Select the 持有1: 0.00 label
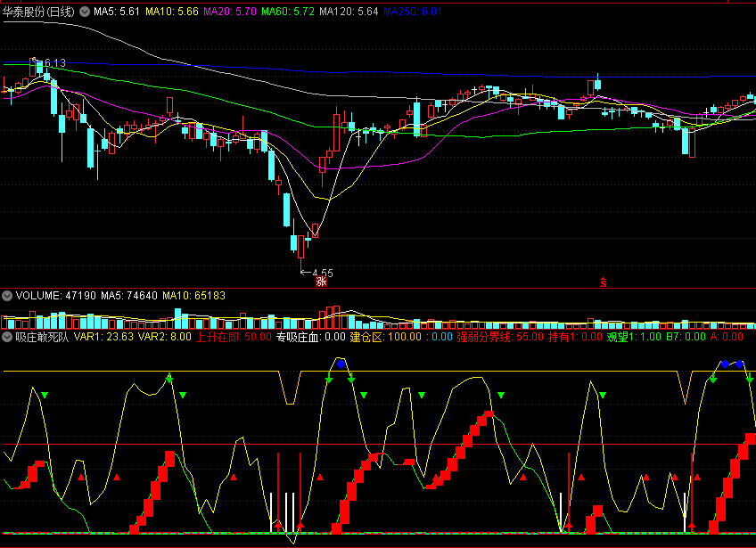 pos(575,337)
